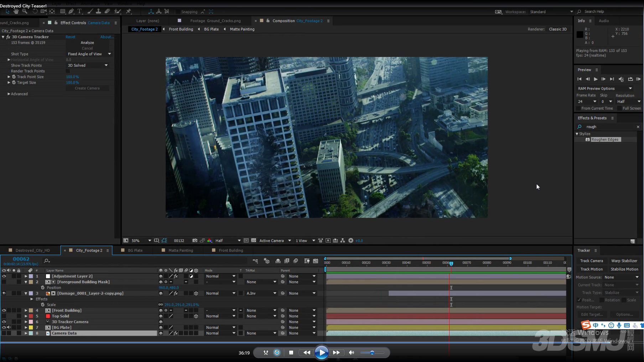Select the Rectangle shape tool
644x362 pixels.
(x=63, y=11)
